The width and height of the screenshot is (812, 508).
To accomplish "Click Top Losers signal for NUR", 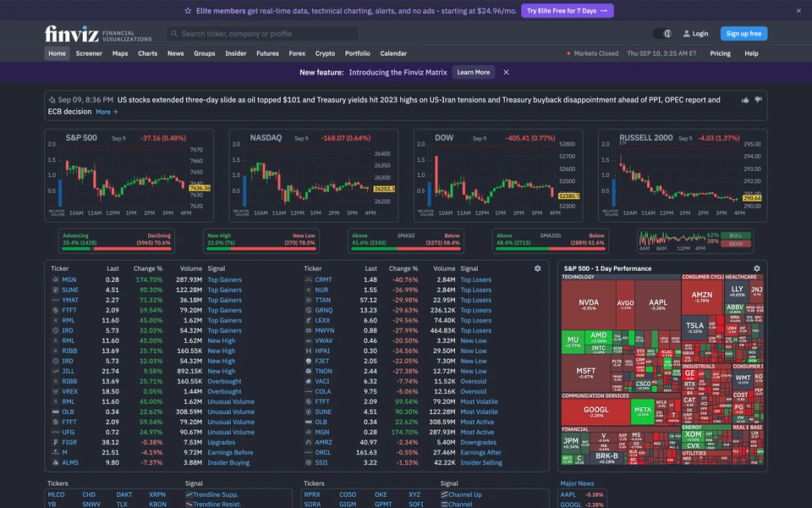I will (475, 290).
